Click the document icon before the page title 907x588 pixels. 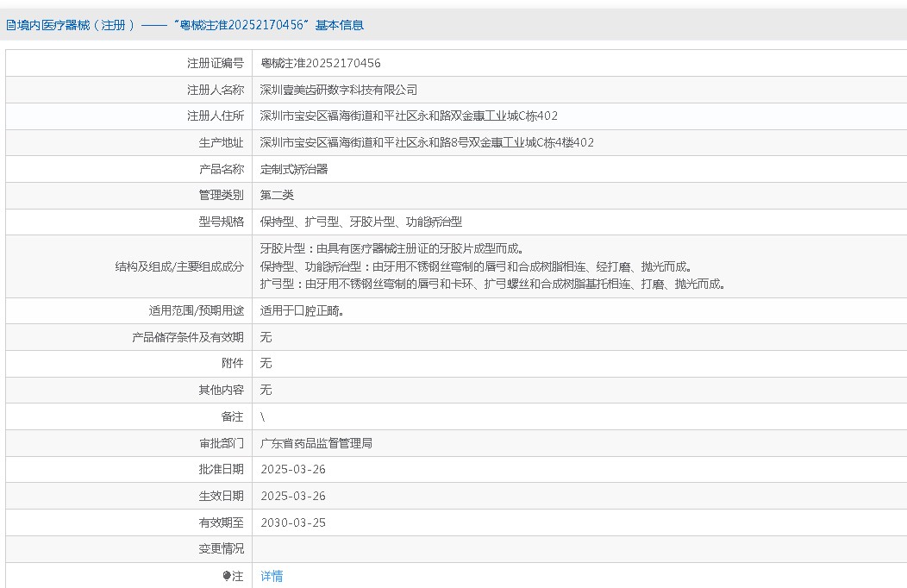pyautogui.click(x=9, y=25)
